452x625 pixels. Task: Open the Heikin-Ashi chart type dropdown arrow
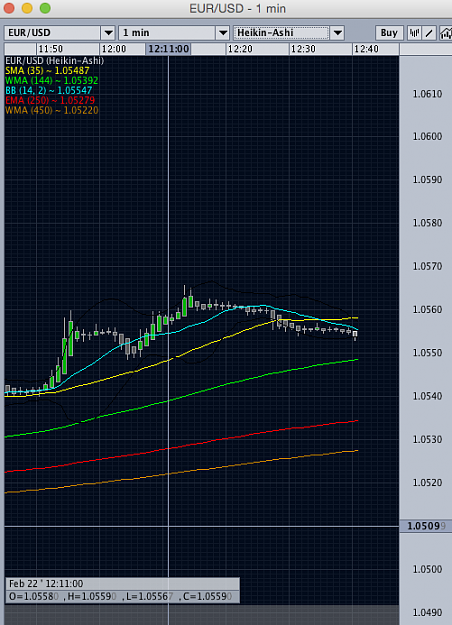337,33
